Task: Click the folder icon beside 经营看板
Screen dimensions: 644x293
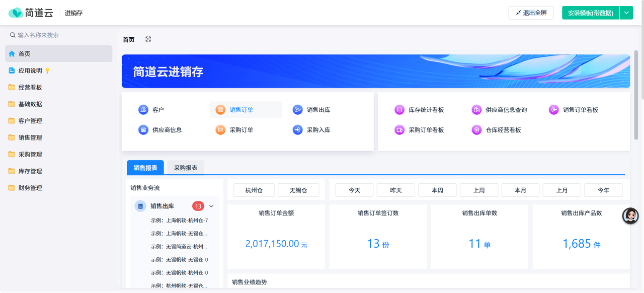Action: (12, 87)
